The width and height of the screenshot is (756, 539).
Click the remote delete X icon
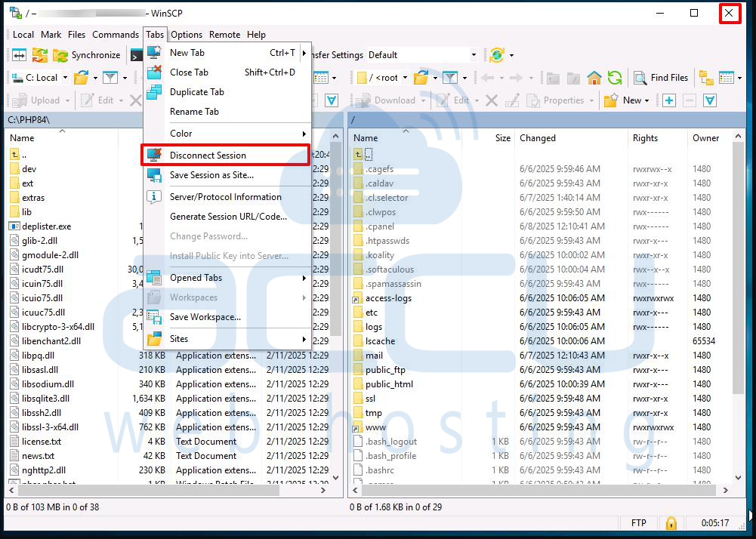tap(492, 100)
